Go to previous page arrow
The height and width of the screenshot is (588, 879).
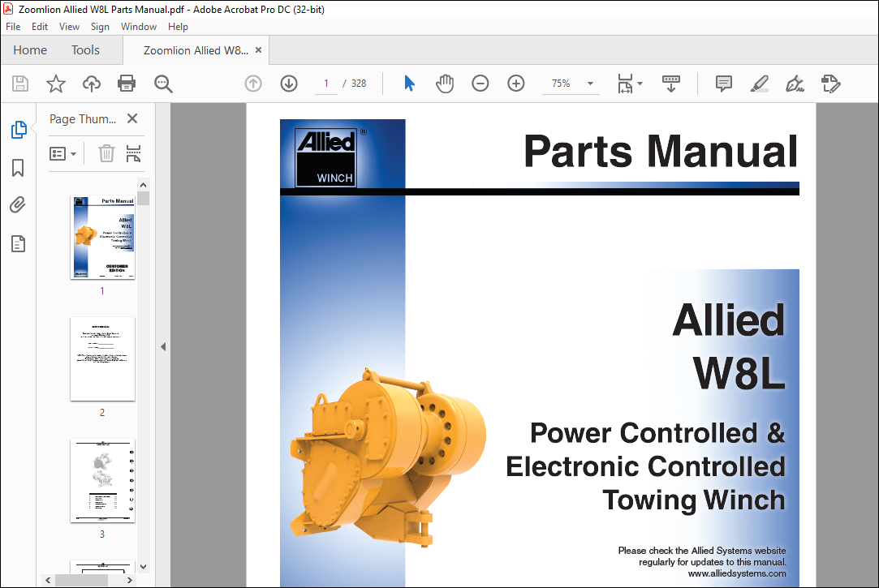coord(253,84)
